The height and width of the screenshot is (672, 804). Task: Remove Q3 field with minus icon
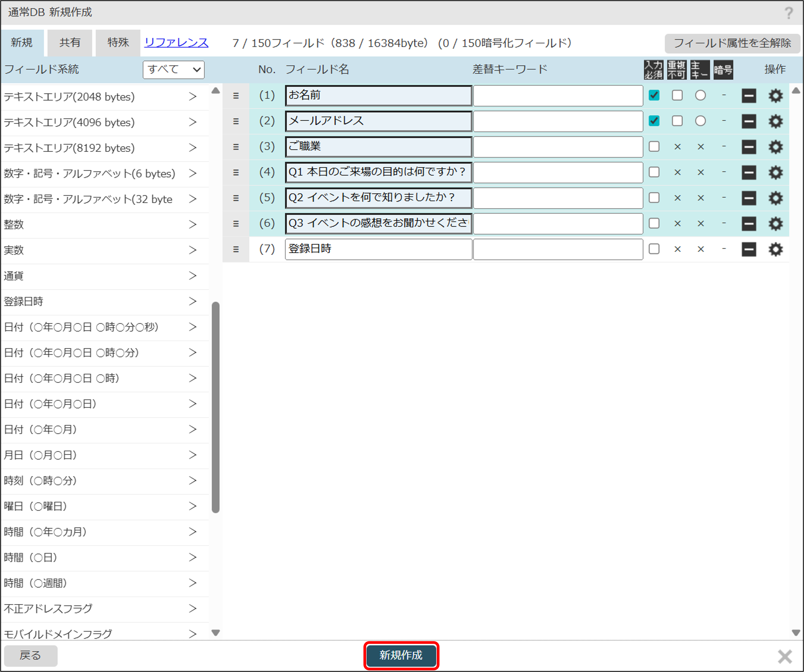pyautogui.click(x=749, y=224)
